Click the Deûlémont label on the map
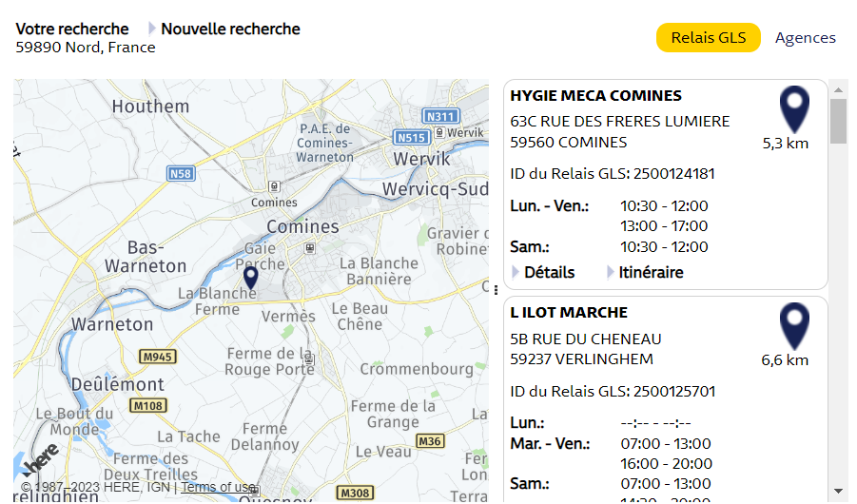857x504 pixels. [x=118, y=384]
